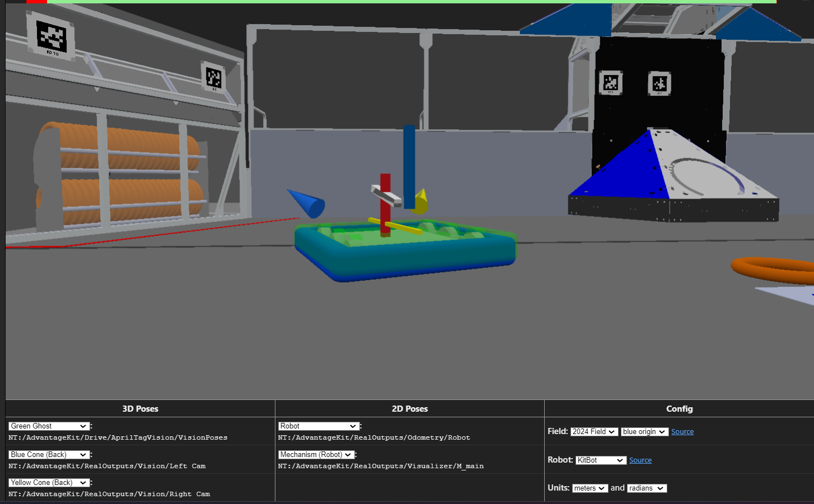Viewport: 814px width, 504px height.
Task: Click the 2D Poses panel header
Action: tap(410, 408)
